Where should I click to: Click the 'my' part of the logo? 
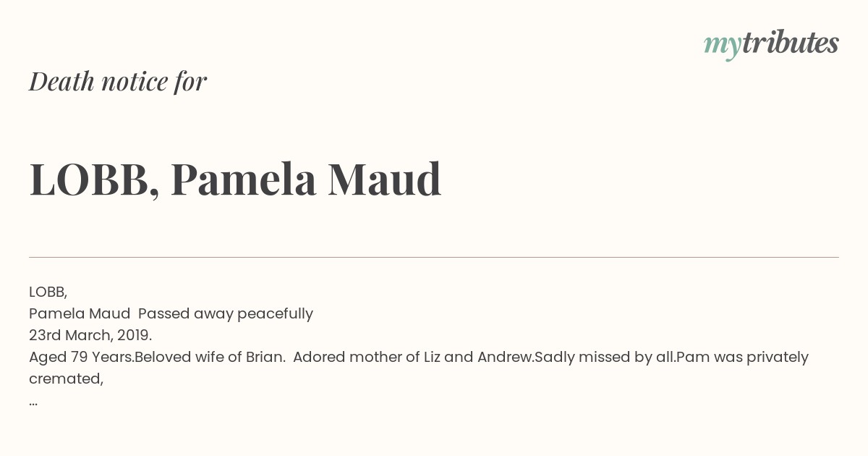(723, 47)
